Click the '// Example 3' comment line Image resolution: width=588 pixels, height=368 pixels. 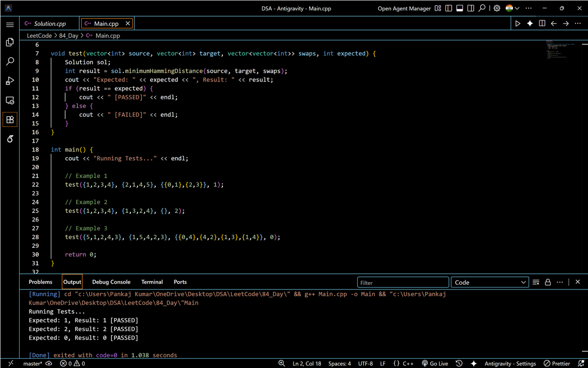[x=86, y=228]
